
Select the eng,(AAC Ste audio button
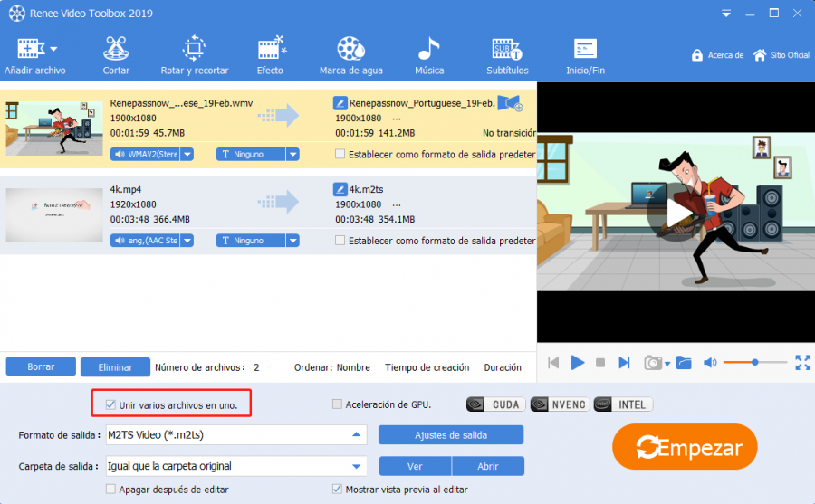pyautogui.click(x=145, y=241)
